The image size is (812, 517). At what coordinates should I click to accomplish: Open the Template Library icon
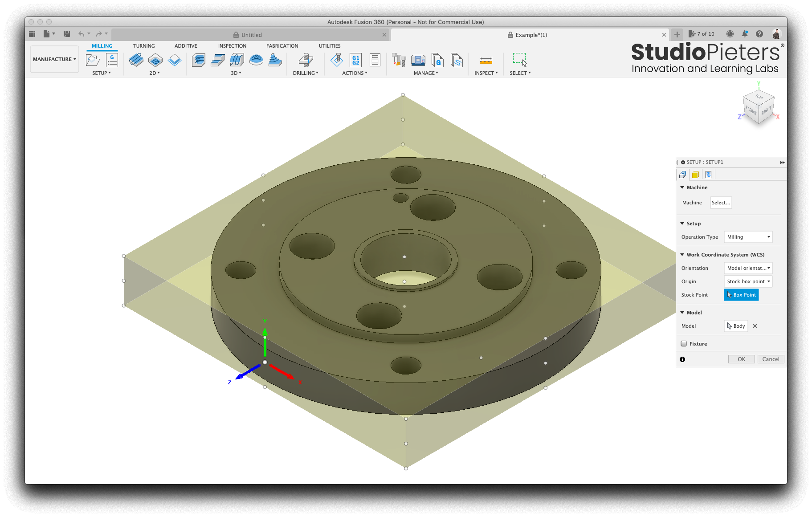tap(457, 60)
